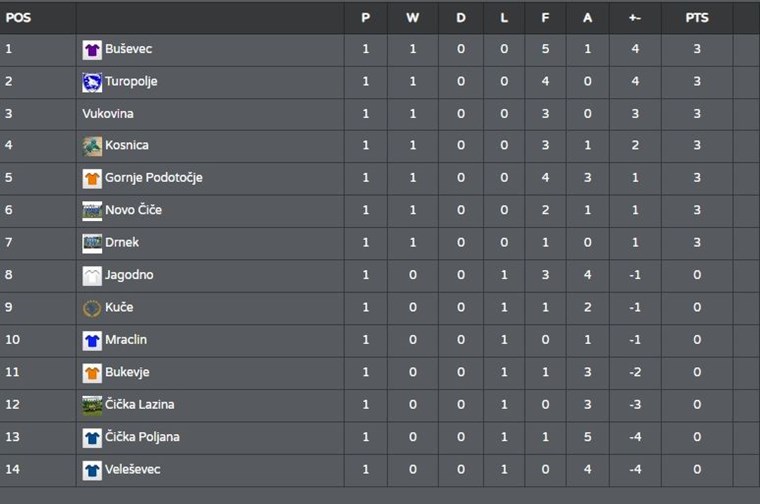The width and height of the screenshot is (760, 504).
Task: Click the Bukevje orange jersey icon
Action: click(92, 373)
